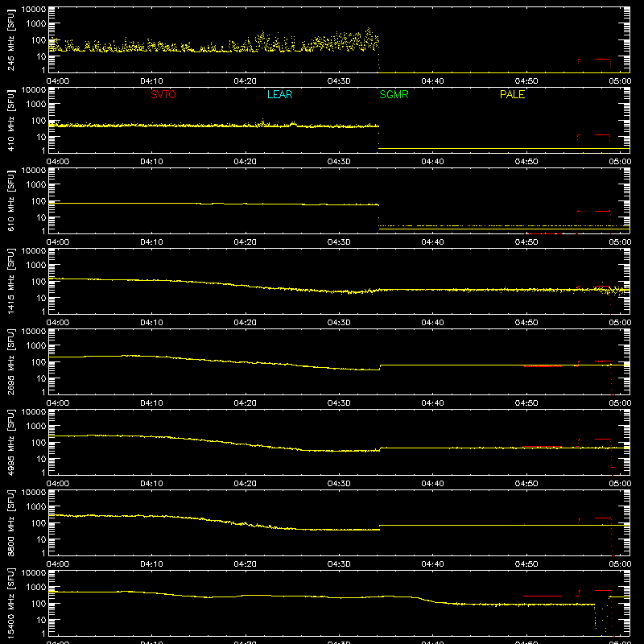Screen dimensions: 644x644
Task: Click the 05:00 tick under the 245 MHz plot
Action: 620,81
